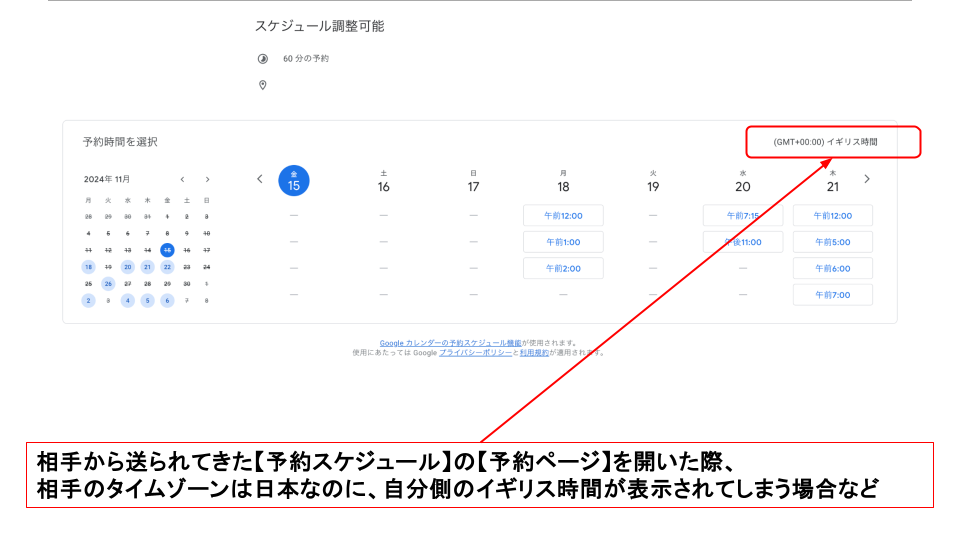960x540 pixels.
Task: Click the location pin icon
Action: 263,85
